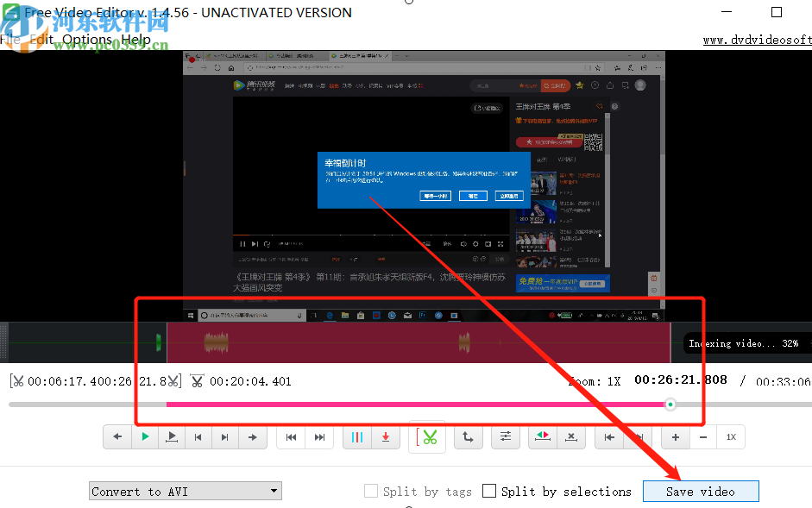This screenshot has height=508, width=812.
Task: Select the waveform display icon
Action: click(357, 436)
